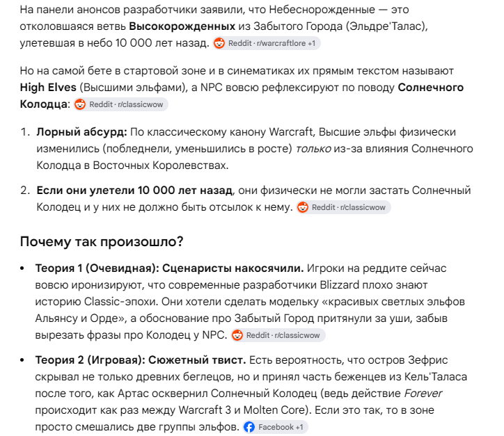Viewport: 504px width, 436px height.
Task: Open r/classicwow citation after "Колодца:"
Action: point(120,104)
